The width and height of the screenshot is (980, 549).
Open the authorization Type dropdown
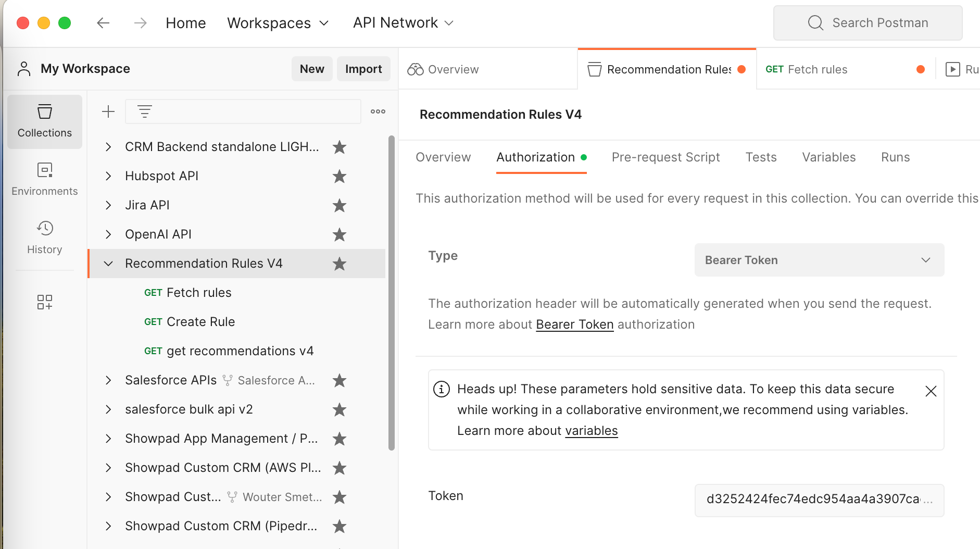pyautogui.click(x=819, y=260)
